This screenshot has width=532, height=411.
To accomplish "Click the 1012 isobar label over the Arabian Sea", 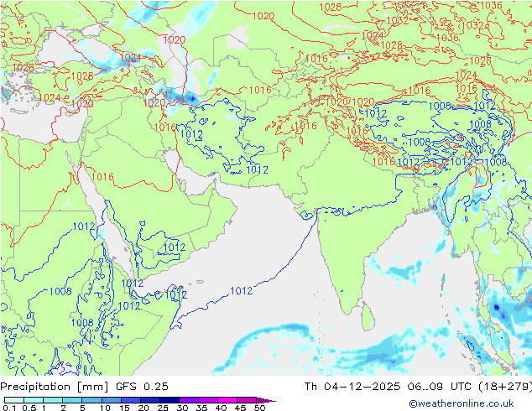I will [241, 290].
